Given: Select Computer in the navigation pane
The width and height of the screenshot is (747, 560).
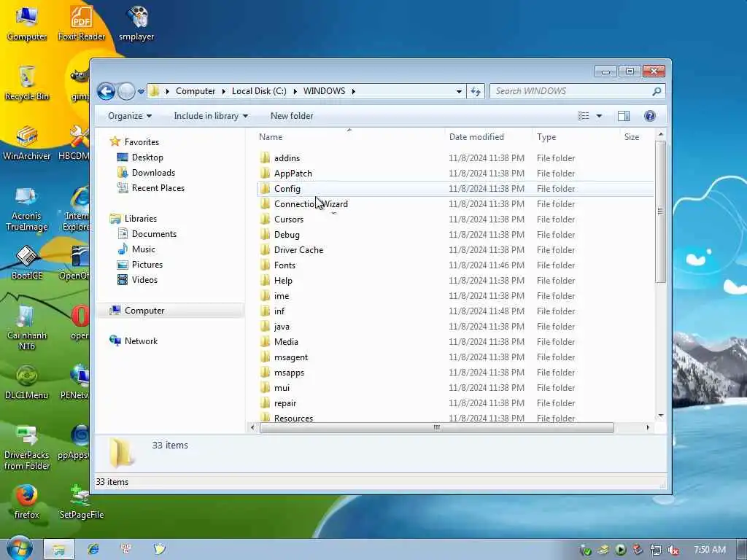Looking at the screenshot, I should tap(144, 311).
